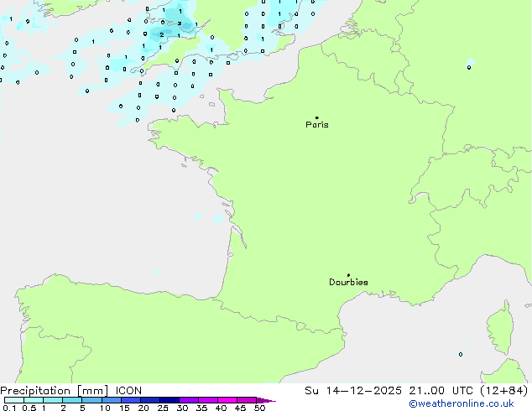Click the weatheronline.co.uk copyright link

(x=462, y=404)
